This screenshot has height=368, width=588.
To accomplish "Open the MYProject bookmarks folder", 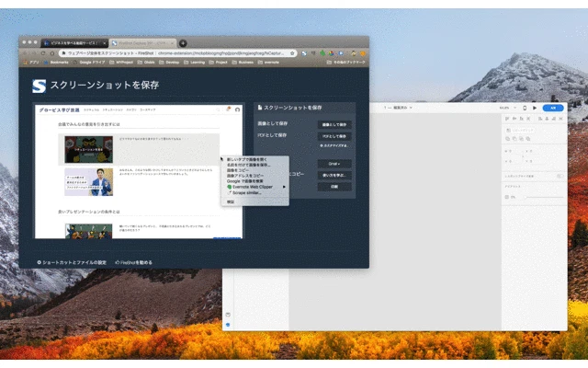I will [121, 63].
